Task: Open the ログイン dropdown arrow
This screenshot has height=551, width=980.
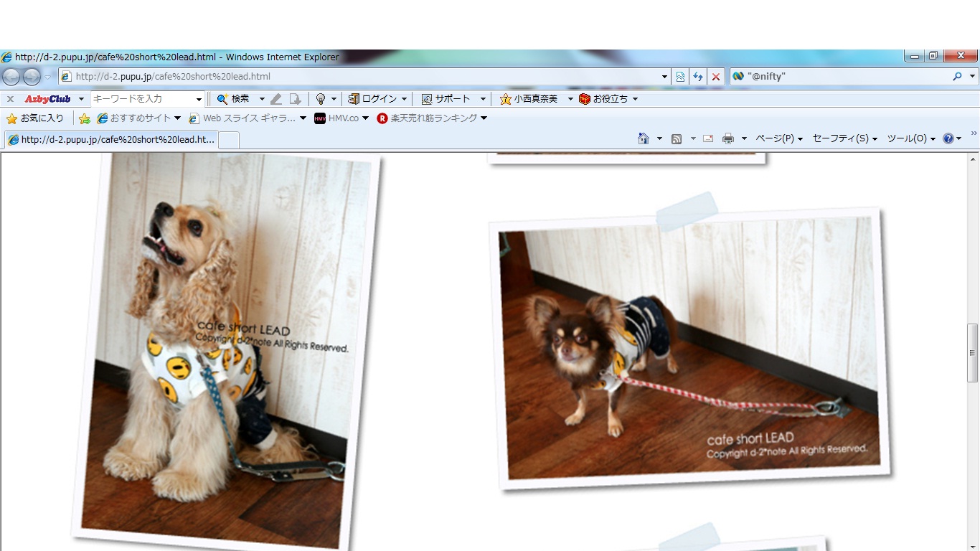Action: tap(404, 99)
